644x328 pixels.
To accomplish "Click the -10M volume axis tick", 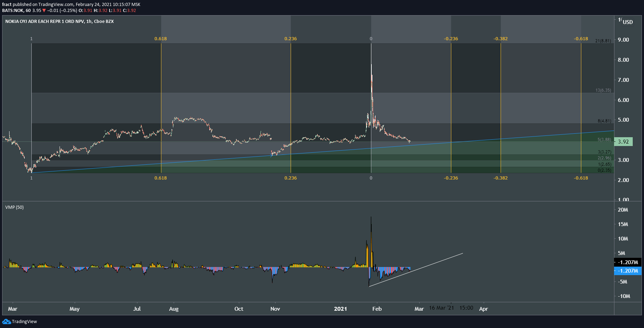I will 624,296.
